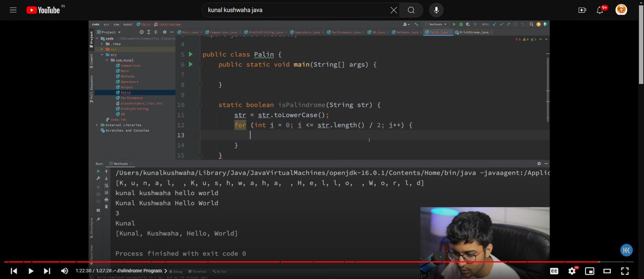Open the Palindrome Program chapter list
Image resolution: width=644 pixels, height=279 pixels.
142,271
